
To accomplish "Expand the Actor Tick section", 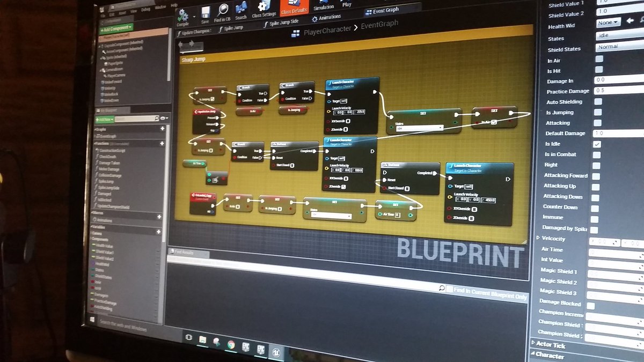I will [533, 343].
